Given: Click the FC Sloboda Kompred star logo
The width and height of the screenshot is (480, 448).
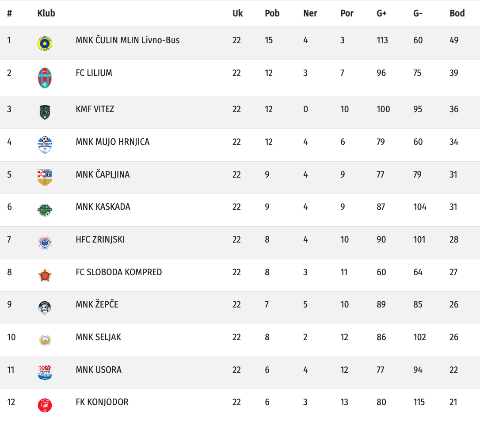Looking at the screenshot, I should click(45, 275).
